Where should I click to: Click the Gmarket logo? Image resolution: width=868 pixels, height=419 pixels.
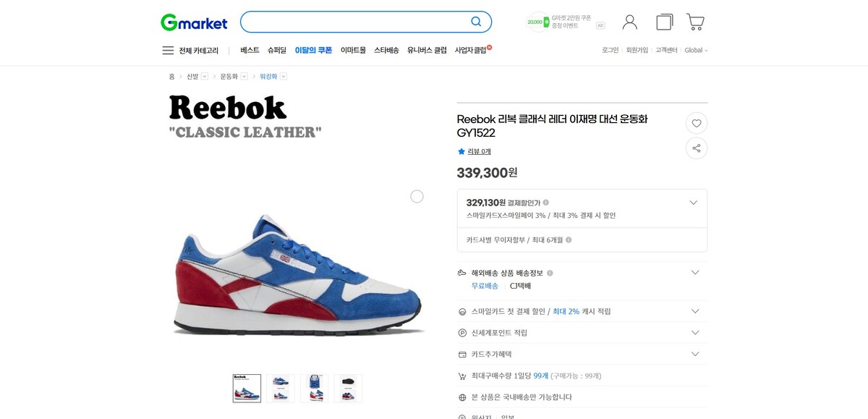click(194, 22)
